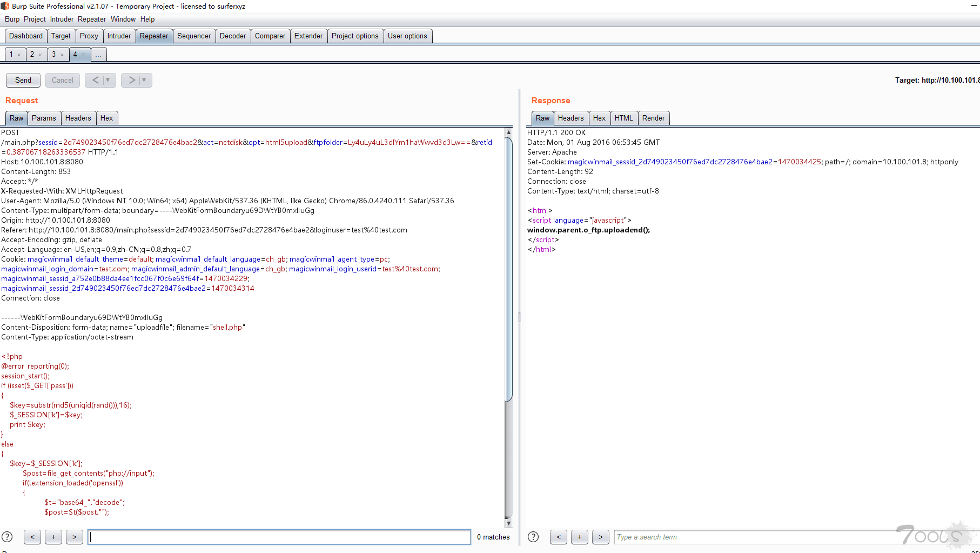Open the Intruder menu
Image resolution: width=980 pixels, height=553 pixels.
pos(62,19)
